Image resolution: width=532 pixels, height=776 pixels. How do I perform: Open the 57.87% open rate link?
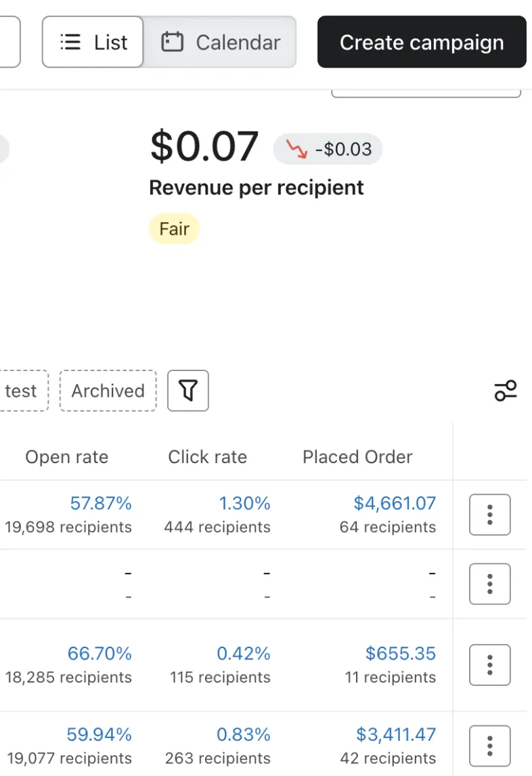(101, 503)
